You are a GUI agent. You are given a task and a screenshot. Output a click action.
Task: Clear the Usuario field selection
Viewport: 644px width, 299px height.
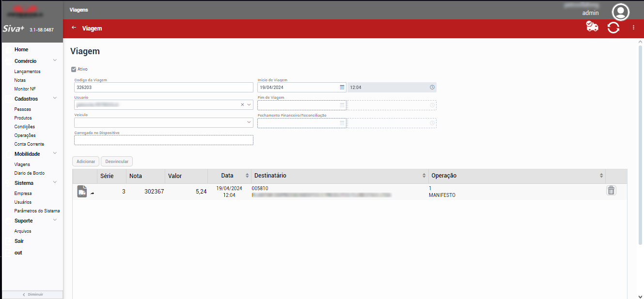(242, 105)
